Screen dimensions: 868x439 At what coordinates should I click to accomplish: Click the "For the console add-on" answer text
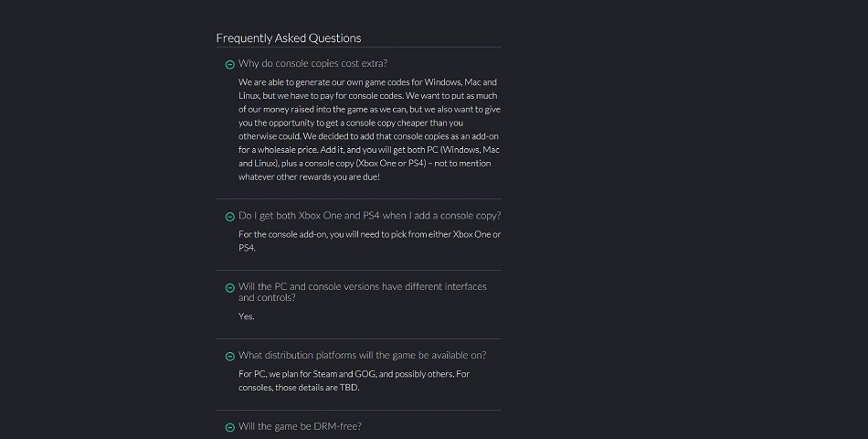point(369,234)
